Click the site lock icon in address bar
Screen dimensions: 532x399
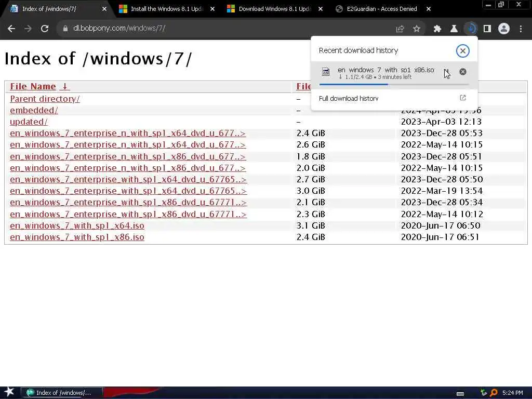pyautogui.click(x=65, y=29)
